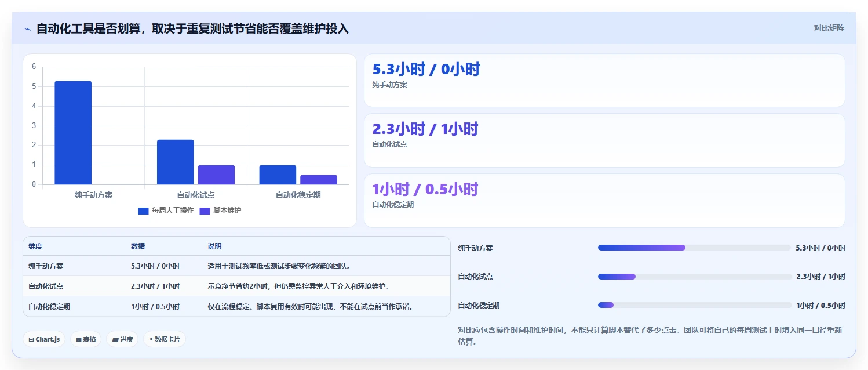Select the 自动化试点 table row name
Viewport: 868px width, 370px height.
pos(46,286)
